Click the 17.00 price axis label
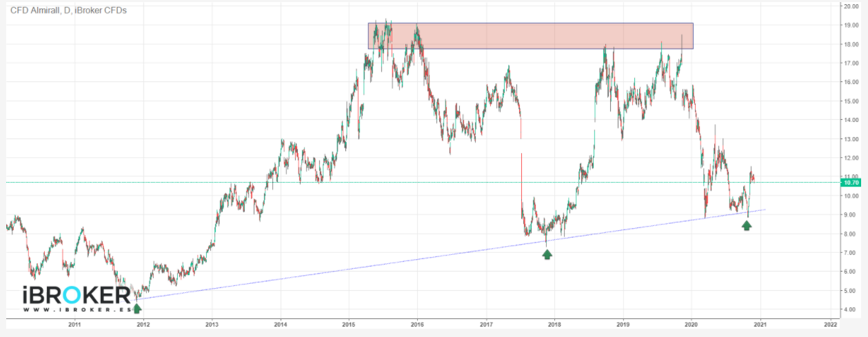 click(852, 63)
